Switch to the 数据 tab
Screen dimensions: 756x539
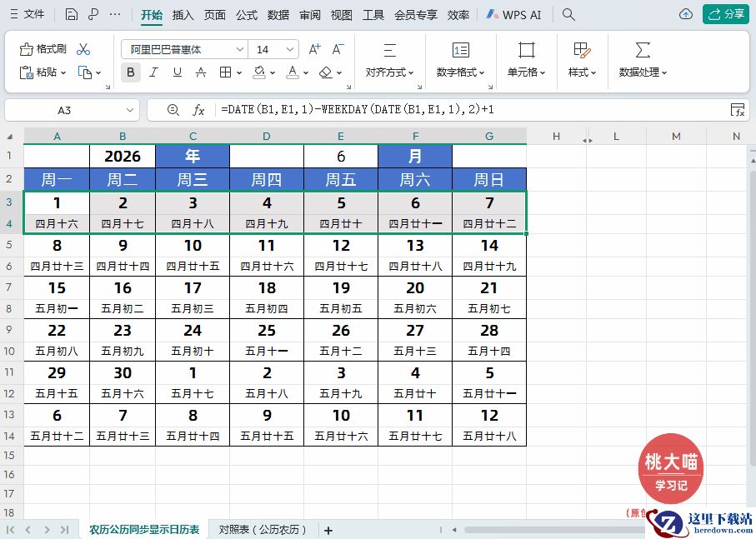(278, 15)
